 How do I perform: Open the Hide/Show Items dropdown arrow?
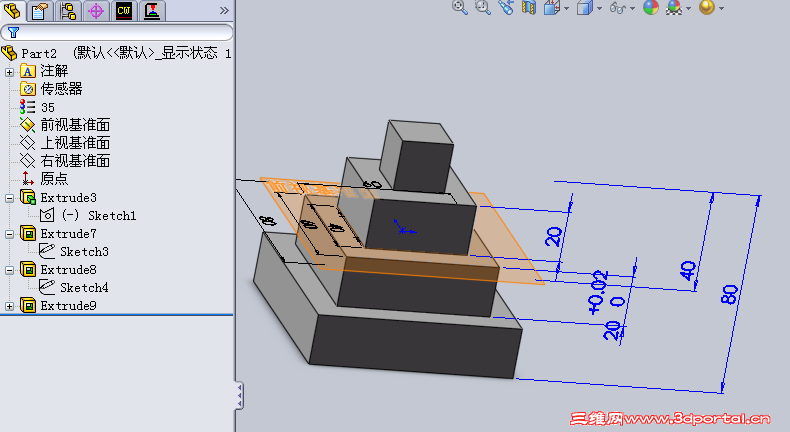632,8
